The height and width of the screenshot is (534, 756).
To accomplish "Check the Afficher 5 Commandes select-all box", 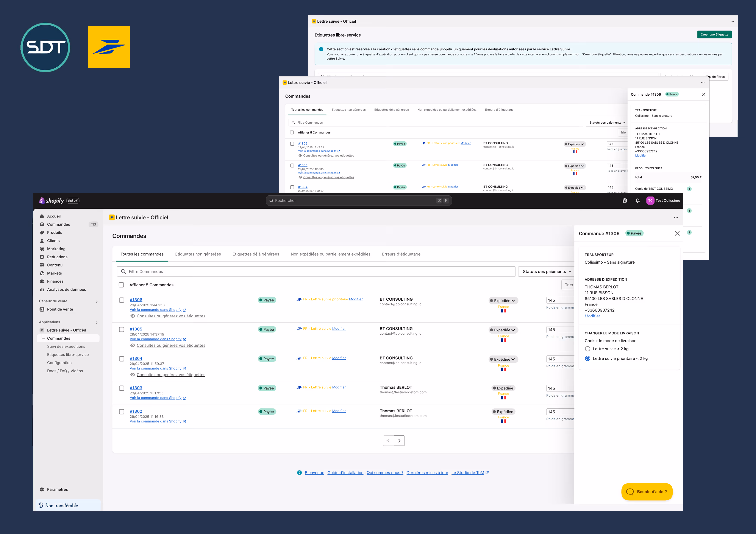I will pos(121,285).
